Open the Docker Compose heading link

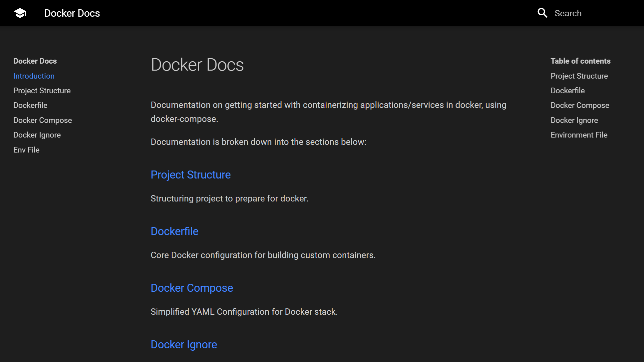(192, 288)
